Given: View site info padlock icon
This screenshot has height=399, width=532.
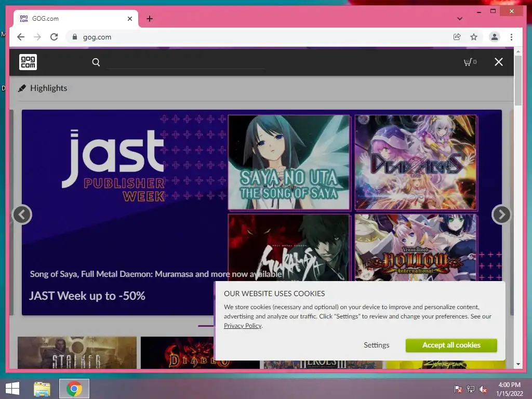Looking at the screenshot, I should [x=75, y=37].
